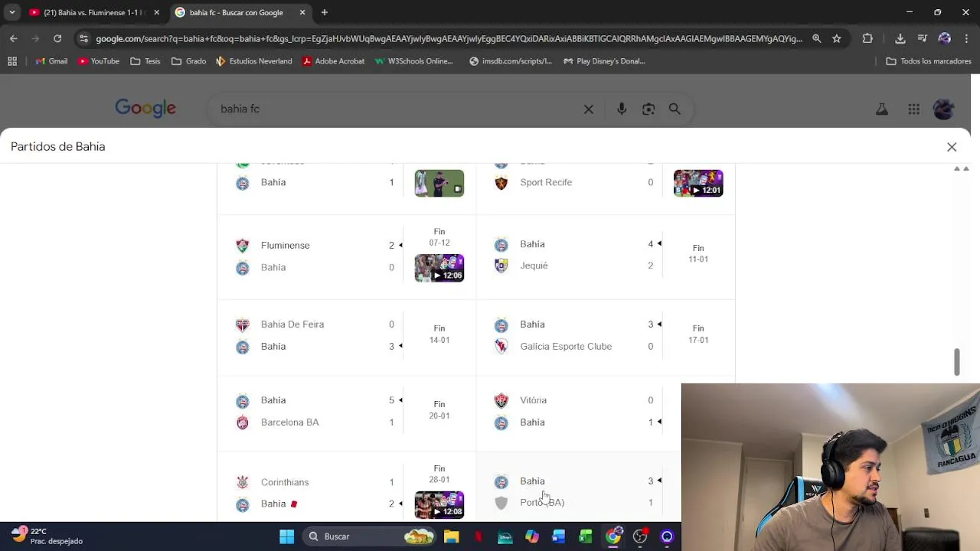This screenshot has width=980, height=551.
Task: Click the taskbar Buscar search box
Action: pos(369,536)
